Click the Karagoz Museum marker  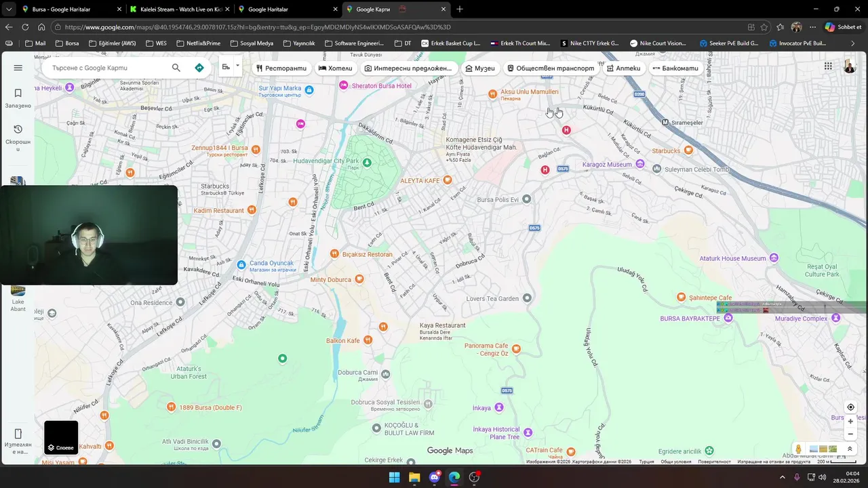click(639, 164)
